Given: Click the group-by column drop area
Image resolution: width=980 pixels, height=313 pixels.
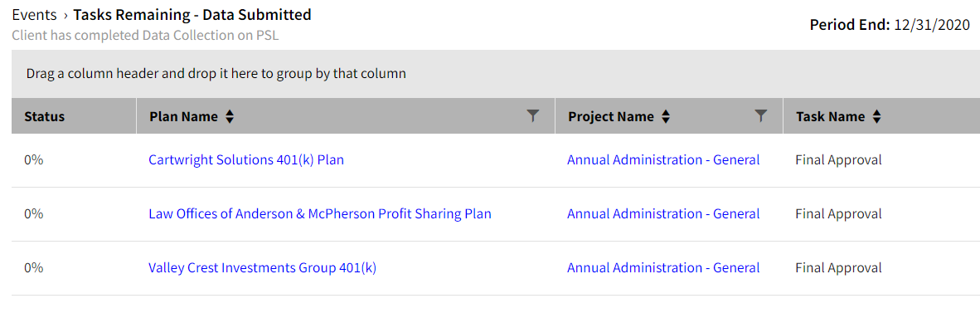Looking at the screenshot, I should pyautogui.click(x=496, y=74).
